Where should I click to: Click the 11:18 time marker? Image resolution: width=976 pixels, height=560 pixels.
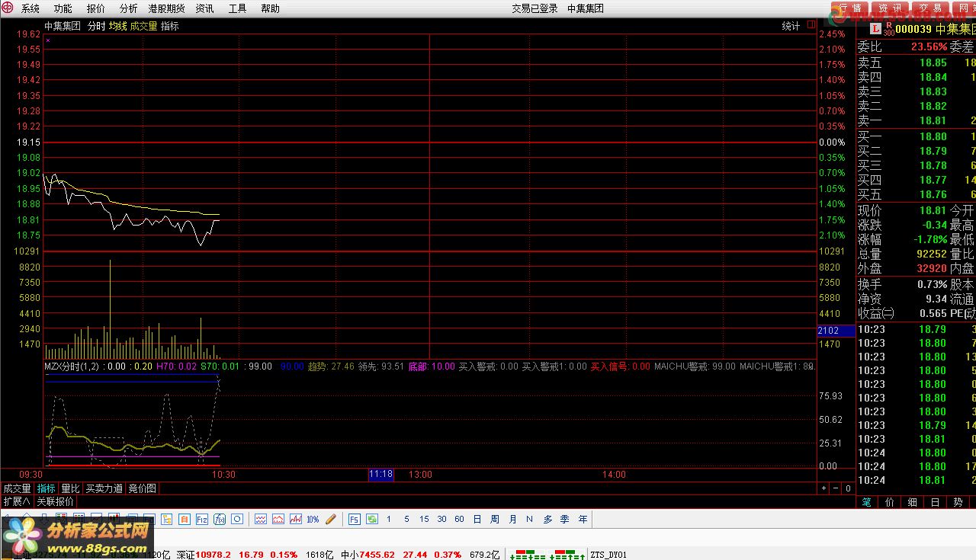(x=380, y=475)
